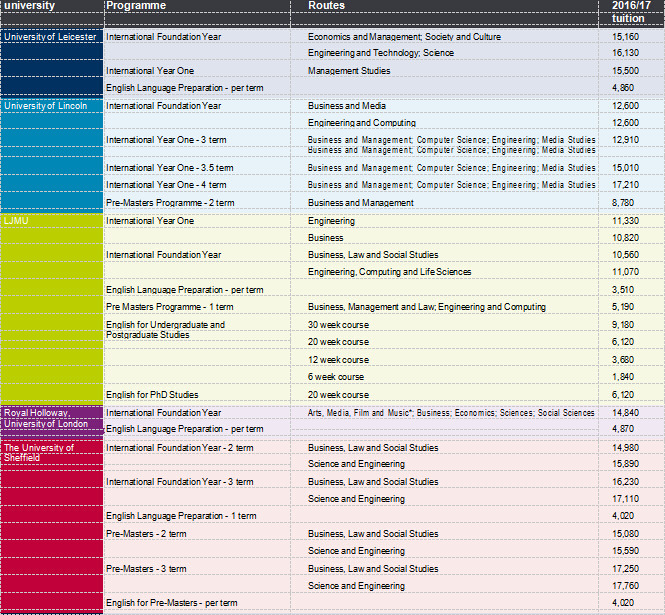Click the tuition value 3,510

623,290
